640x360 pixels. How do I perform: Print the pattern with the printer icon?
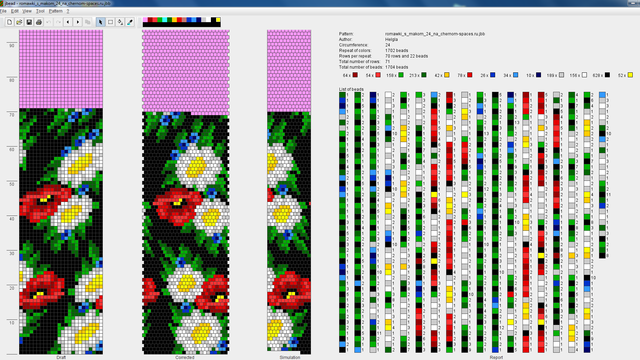(39, 22)
